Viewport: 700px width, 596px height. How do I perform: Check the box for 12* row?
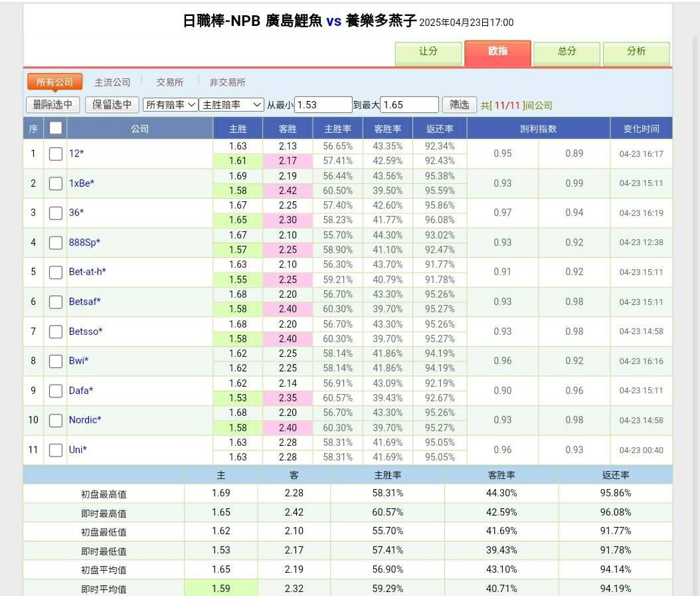[55, 153]
